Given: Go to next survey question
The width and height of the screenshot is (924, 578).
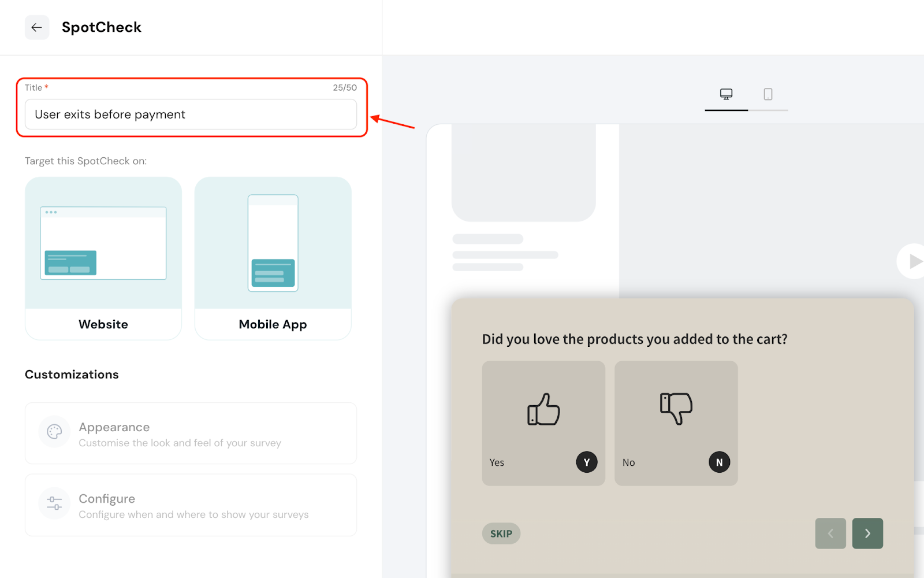Looking at the screenshot, I should point(867,533).
